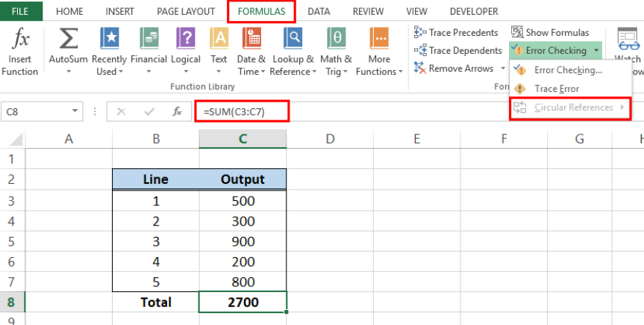
Task: Click Remove Arrows
Action: click(x=454, y=68)
